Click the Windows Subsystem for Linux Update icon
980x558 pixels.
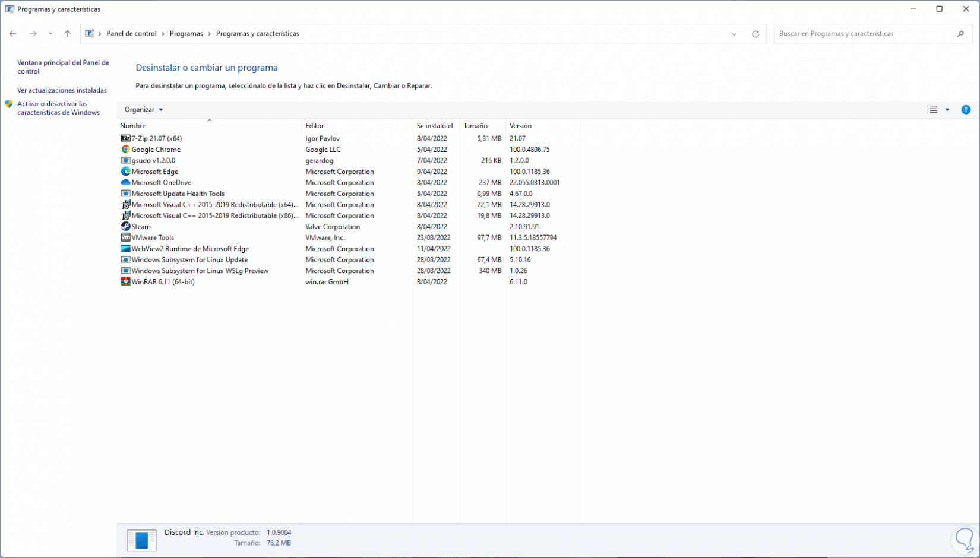tap(125, 260)
